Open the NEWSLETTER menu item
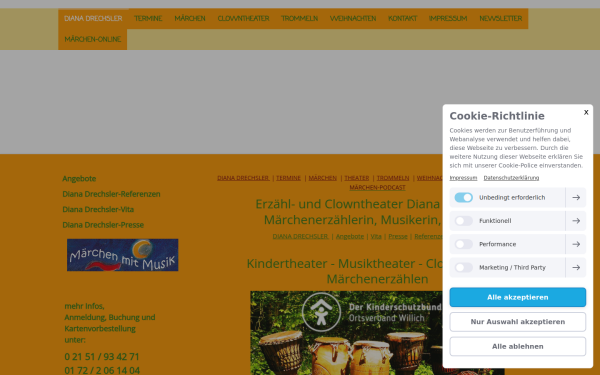This screenshot has height=375, width=600. (x=501, y=19)
